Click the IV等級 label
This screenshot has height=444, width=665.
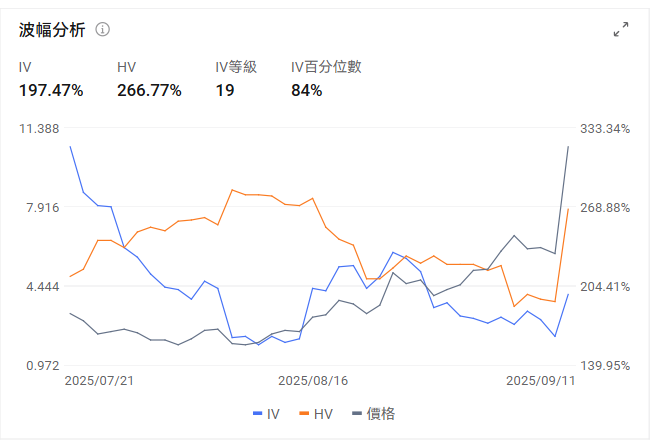coord(236,67)
